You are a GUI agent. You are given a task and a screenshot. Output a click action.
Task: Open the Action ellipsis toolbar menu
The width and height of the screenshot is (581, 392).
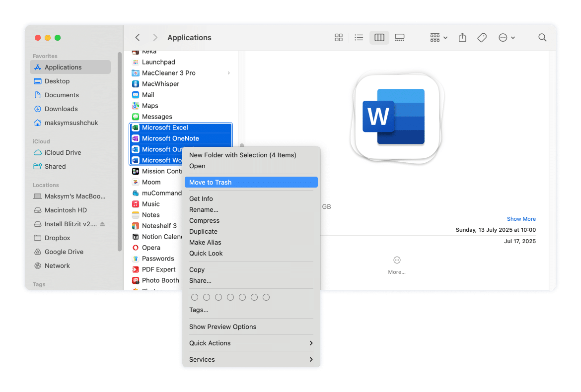point(507,37)
